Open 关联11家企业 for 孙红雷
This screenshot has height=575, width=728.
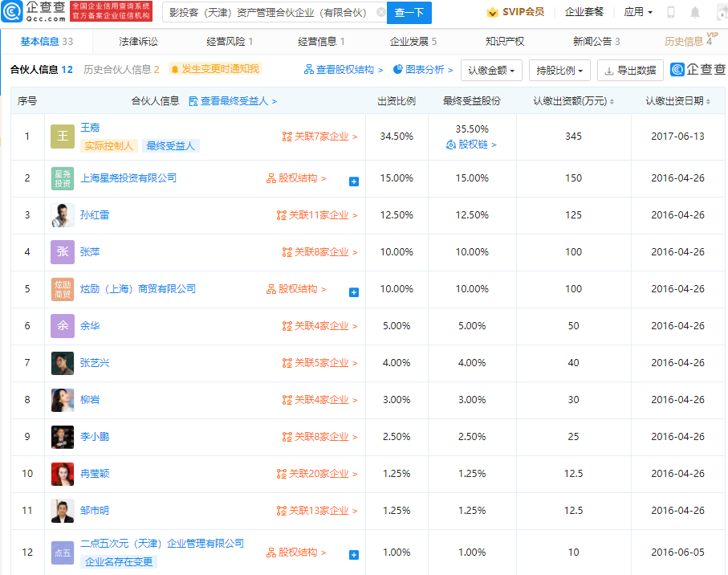coord(317,215)
